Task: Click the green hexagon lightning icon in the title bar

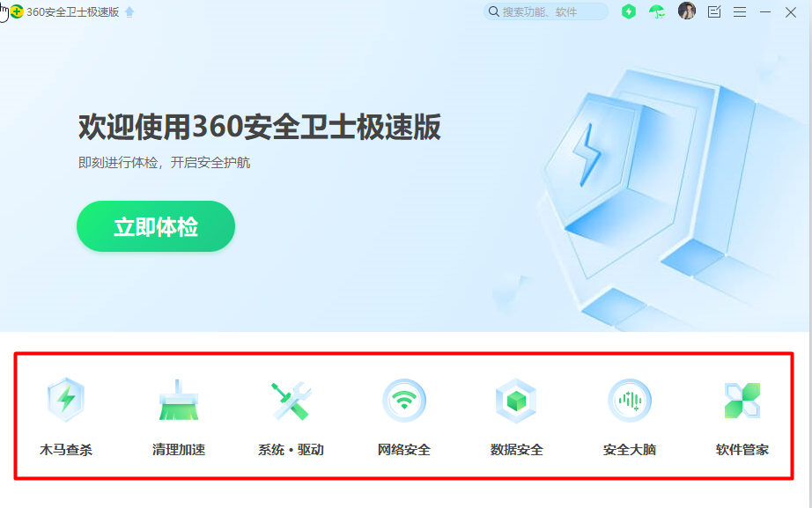Action: 629,11
